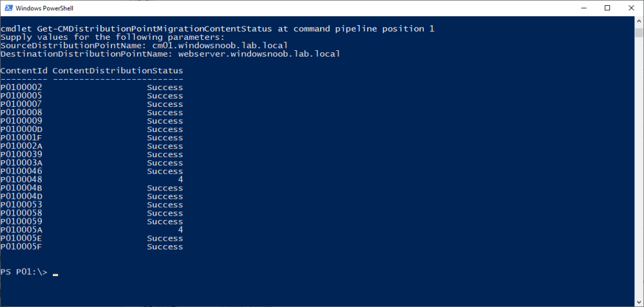Click ContentId P0100048 row
This screenshot has width=644, height=307.
tap(91, 180)
